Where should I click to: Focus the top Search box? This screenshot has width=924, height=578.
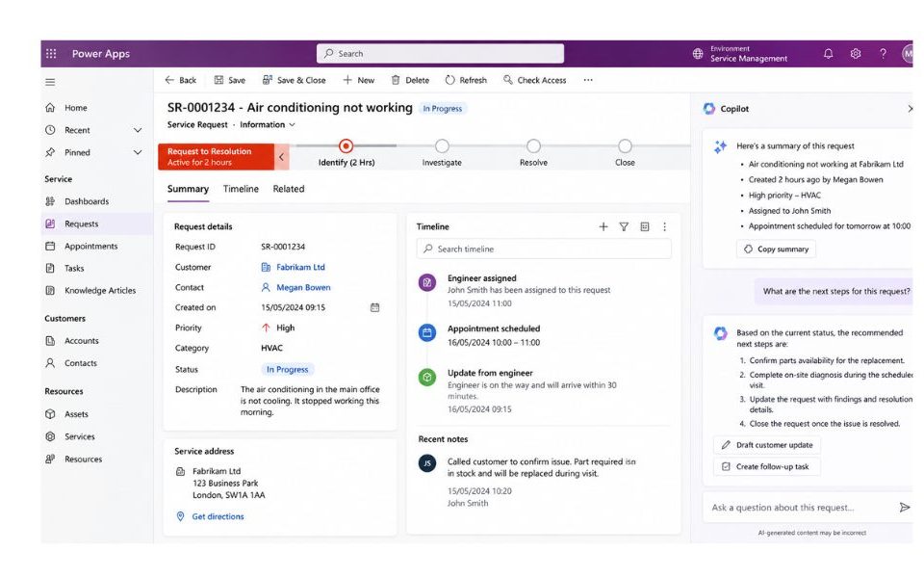[x=440, y=54]
